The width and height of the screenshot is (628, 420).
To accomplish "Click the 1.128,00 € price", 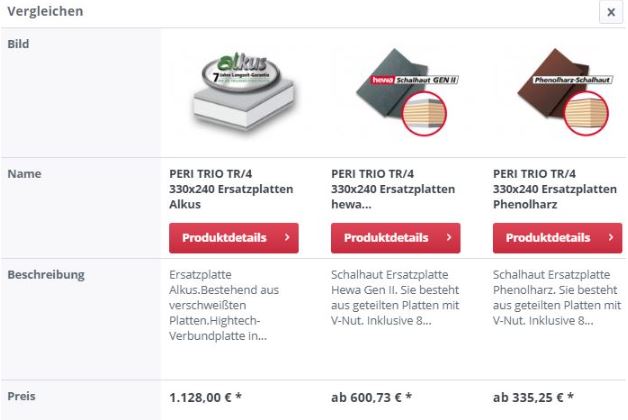I will pyautogui.click(x=206, y=396).
